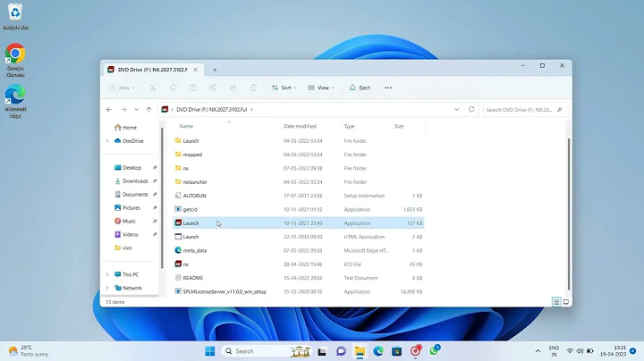
Task: Open Downloads quick access folder
Action: (131, 180)
